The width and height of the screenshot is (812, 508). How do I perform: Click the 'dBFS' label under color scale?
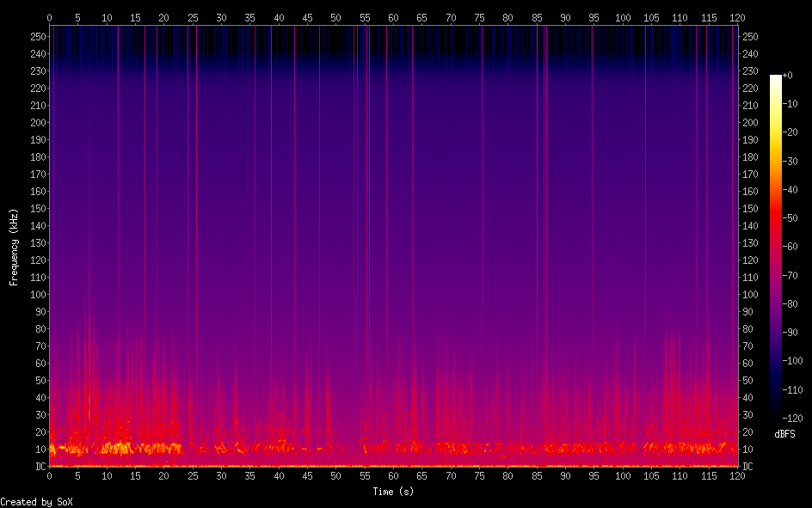pos(784,435)
